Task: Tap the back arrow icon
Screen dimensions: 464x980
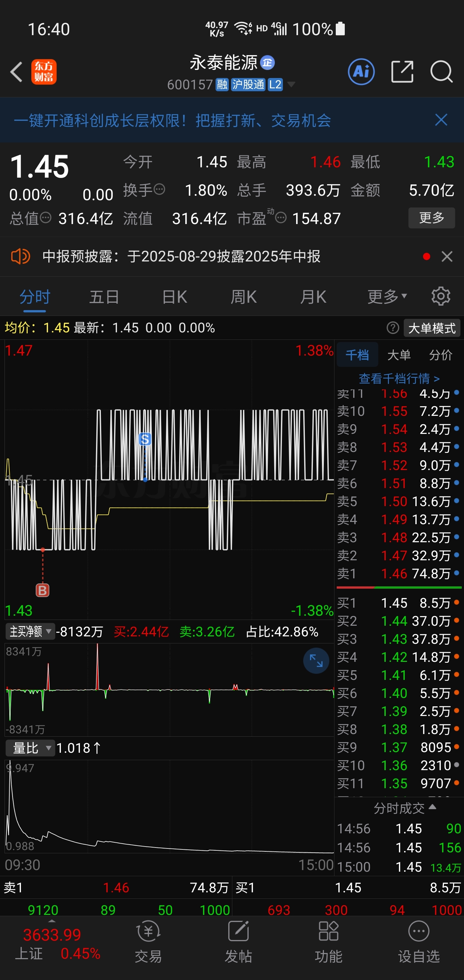Action: pyautogui.click(x=16, y=72)
